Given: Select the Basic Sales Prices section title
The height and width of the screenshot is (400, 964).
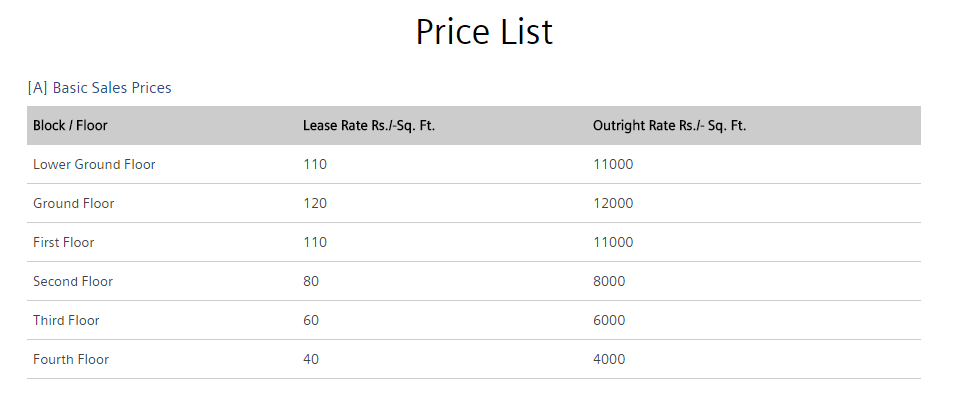Looking at the screenshot, I should point(100,88).
